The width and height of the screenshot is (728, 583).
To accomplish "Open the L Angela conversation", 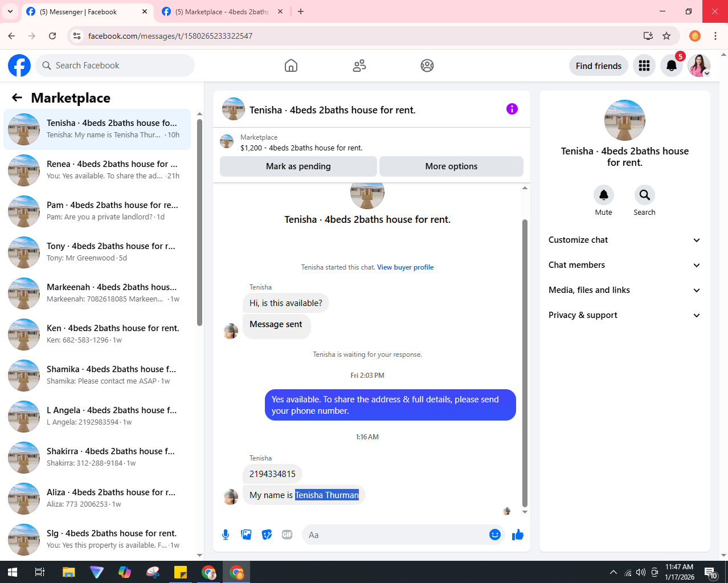I will tap(97, 417).
